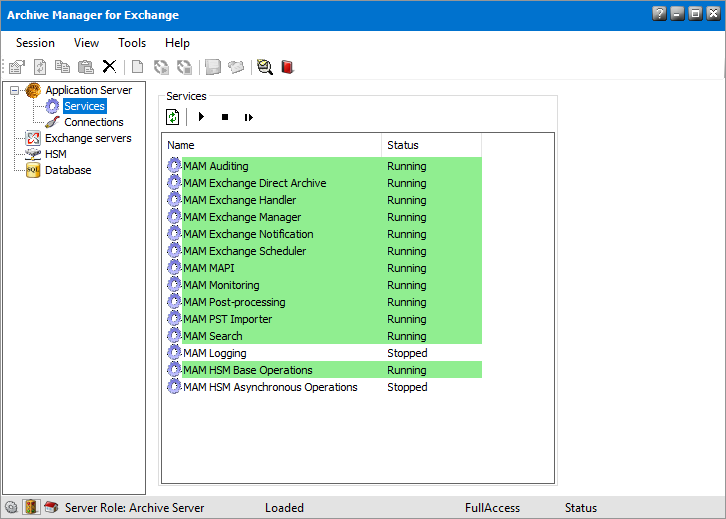Click the restart service button

point(249,117)
